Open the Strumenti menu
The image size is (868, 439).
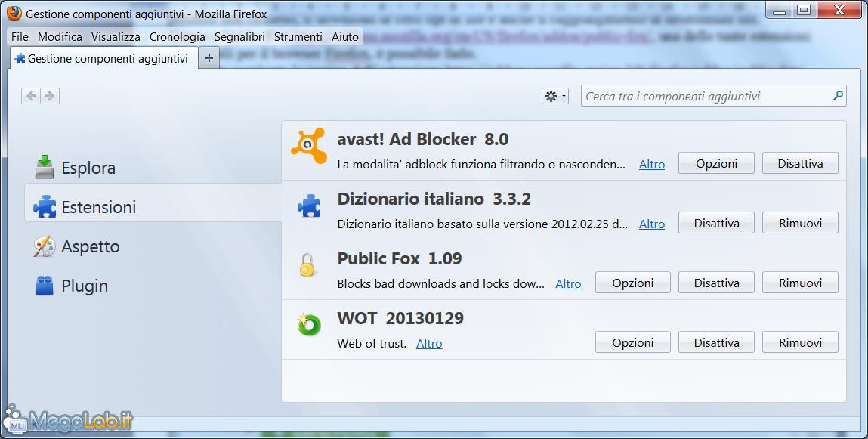coord(298,37)
